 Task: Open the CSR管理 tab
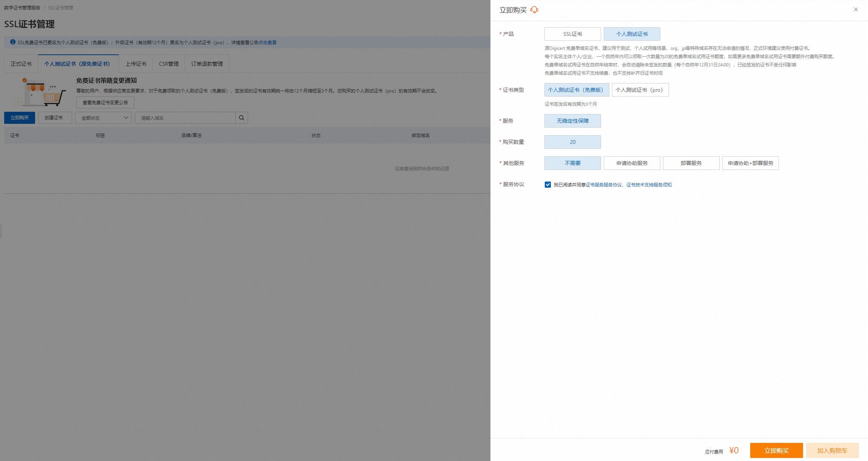tap(169, 64)
